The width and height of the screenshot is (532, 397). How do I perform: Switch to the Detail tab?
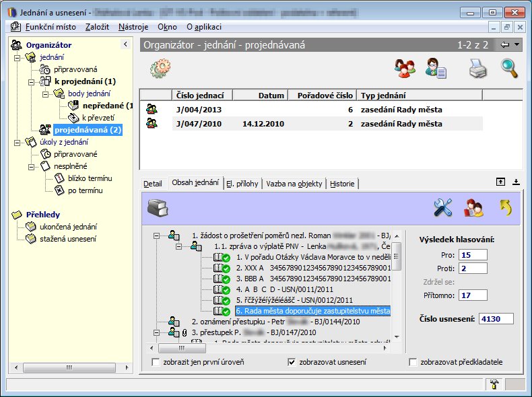(153, 184)
